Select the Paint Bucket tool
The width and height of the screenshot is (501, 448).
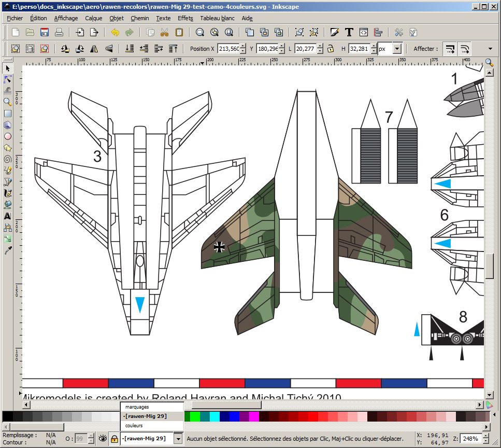click(x=8, y=205)
